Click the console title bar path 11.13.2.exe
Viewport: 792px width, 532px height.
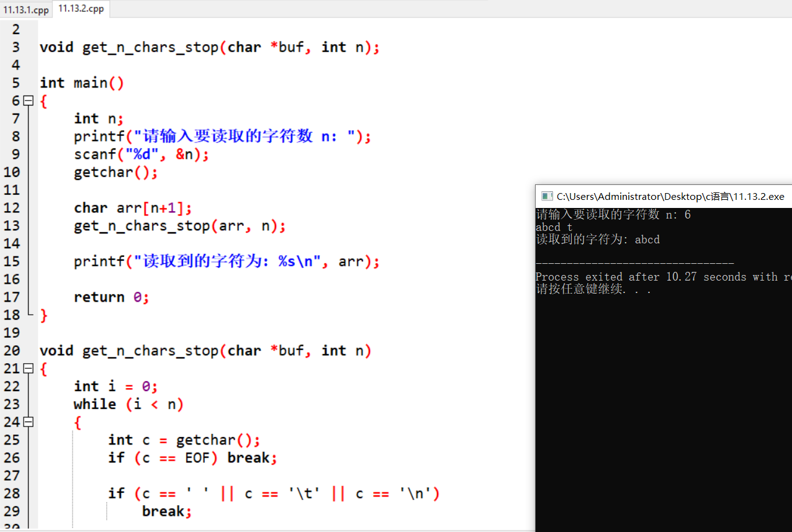point(670,196)
